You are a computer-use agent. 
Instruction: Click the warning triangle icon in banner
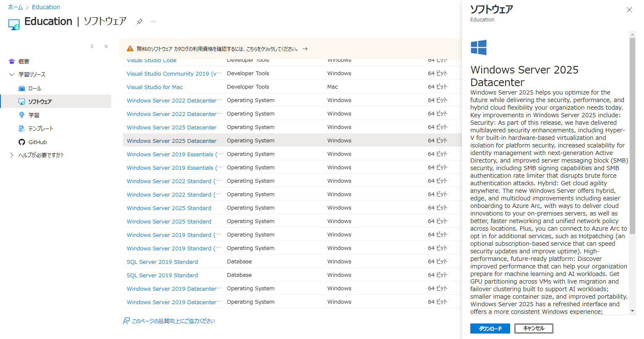coord(130,49)
